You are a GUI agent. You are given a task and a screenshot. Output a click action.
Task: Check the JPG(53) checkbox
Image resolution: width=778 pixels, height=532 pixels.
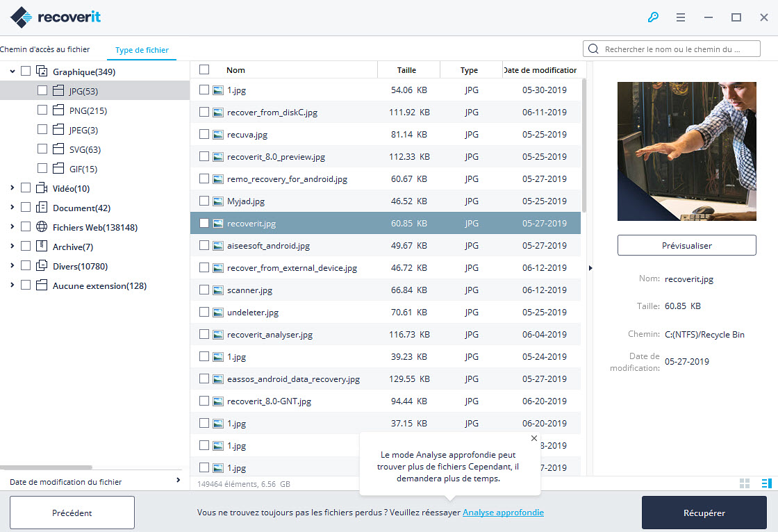coord(42,90)
